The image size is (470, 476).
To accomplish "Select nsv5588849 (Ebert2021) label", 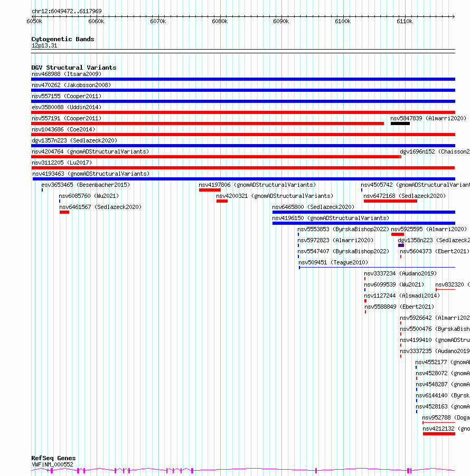I will coord(399,307).
